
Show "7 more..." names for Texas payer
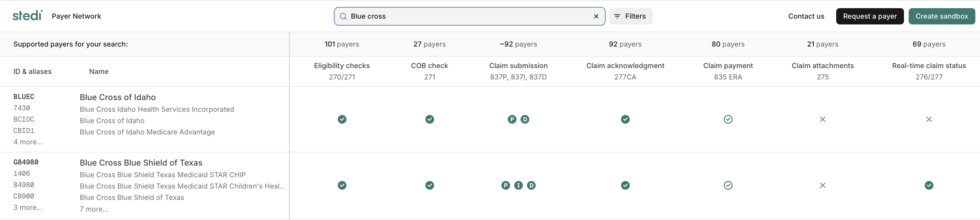click(94, 209)
